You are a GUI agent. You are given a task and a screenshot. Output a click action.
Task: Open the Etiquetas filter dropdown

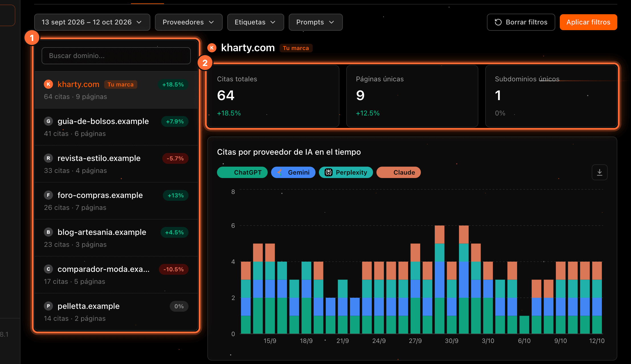(x=255, y=22)
